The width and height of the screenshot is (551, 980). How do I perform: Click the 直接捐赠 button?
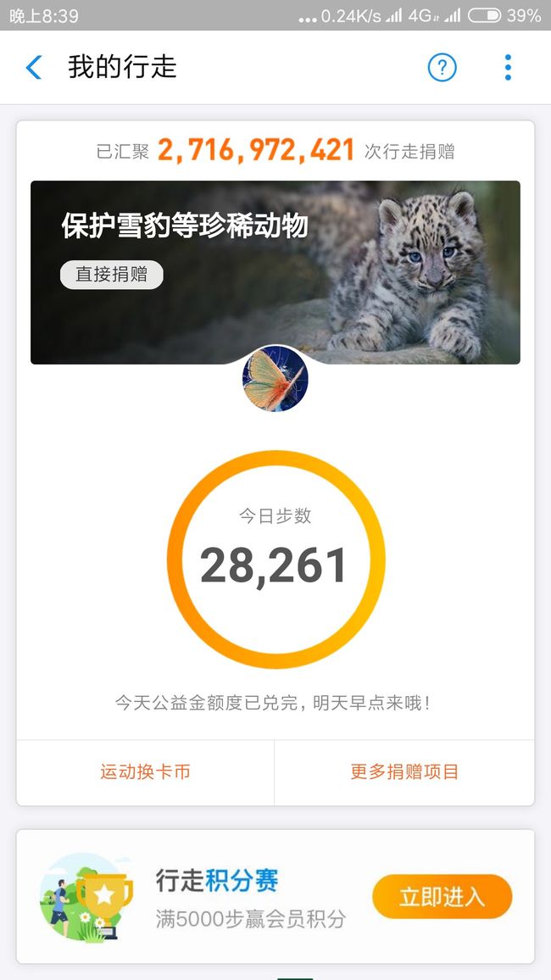(x=111, y=275)
